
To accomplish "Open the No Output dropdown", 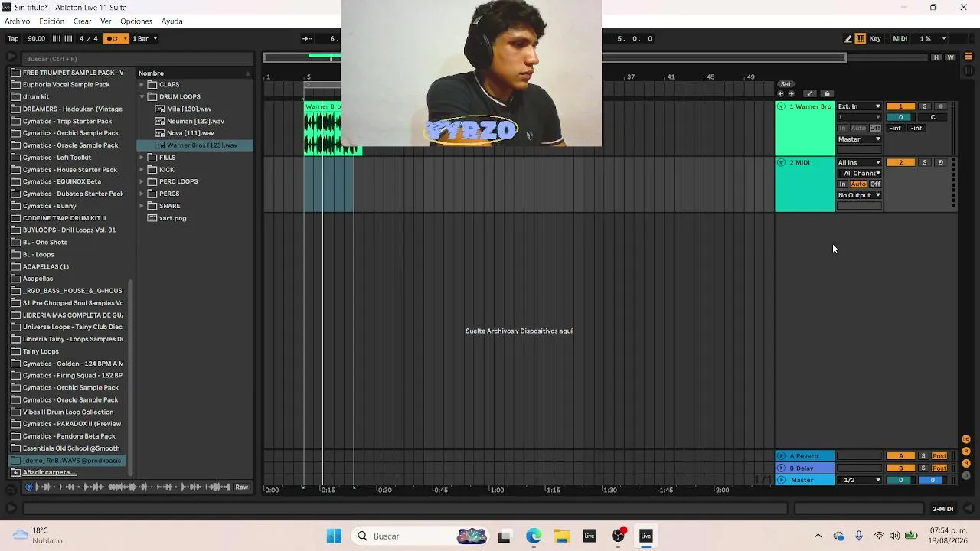I will coord(859,195).
